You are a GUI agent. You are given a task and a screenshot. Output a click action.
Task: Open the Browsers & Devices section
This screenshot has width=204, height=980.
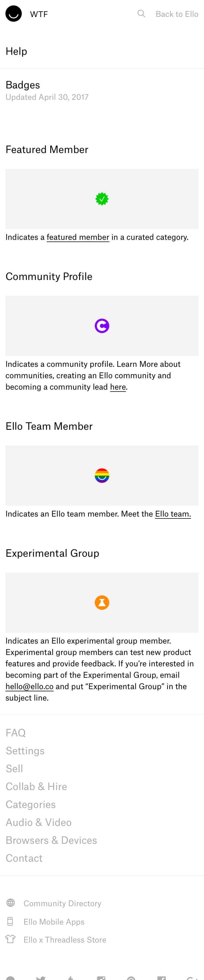(x=51, y=840)
